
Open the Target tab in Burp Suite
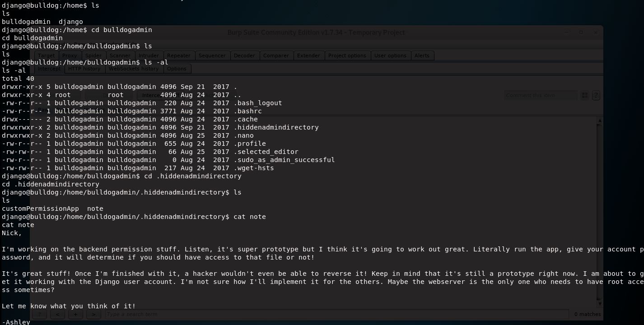pos(46,56)
